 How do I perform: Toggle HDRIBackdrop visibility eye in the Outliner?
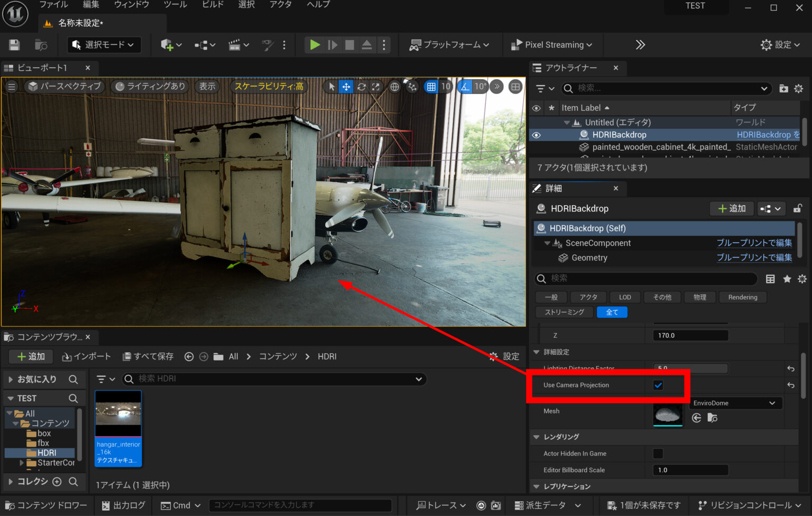[x=536, y=135]
